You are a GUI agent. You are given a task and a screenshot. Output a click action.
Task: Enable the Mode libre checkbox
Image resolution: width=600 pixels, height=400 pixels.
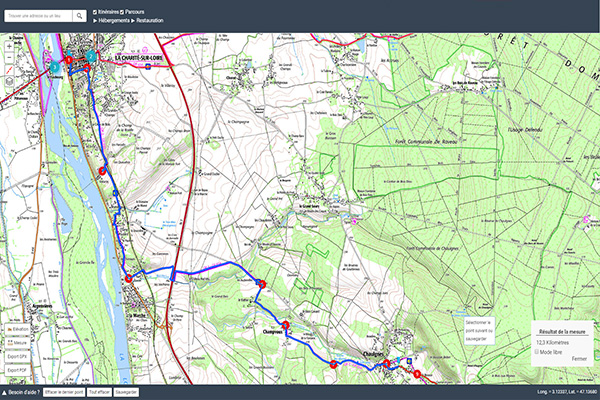pos(536,352)
